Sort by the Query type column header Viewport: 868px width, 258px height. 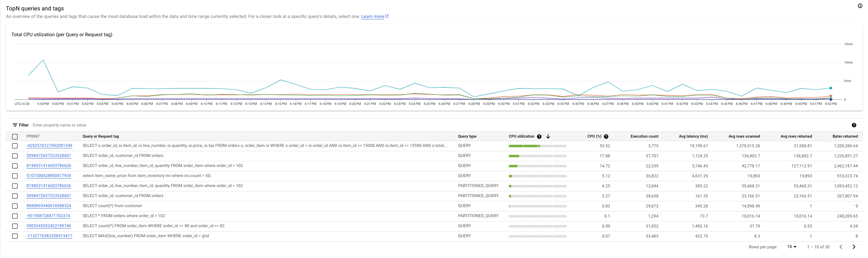coord(467,137)
